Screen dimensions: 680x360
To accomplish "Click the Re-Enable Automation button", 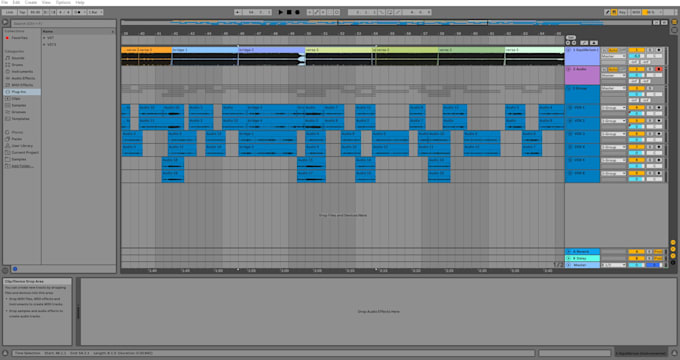I will (323, 12).
